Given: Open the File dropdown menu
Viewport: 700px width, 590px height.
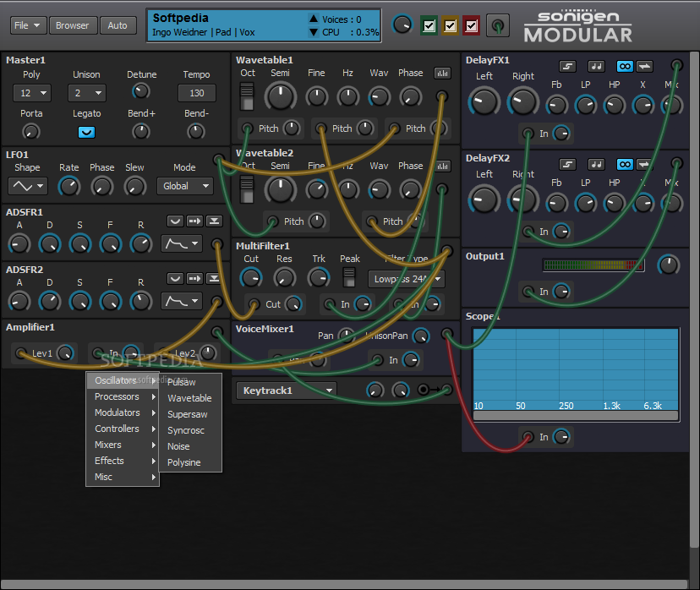Looking at the screenshot, I should pos(28,25).
